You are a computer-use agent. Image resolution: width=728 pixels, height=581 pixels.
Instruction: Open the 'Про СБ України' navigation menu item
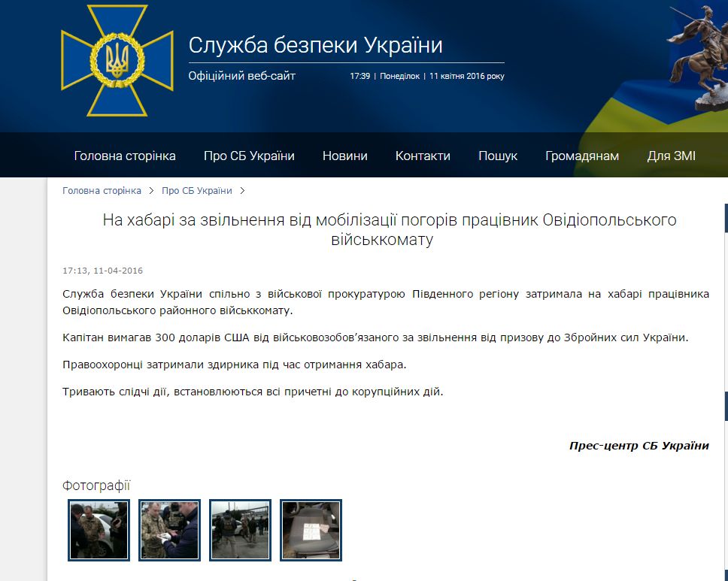pos(249,156)
